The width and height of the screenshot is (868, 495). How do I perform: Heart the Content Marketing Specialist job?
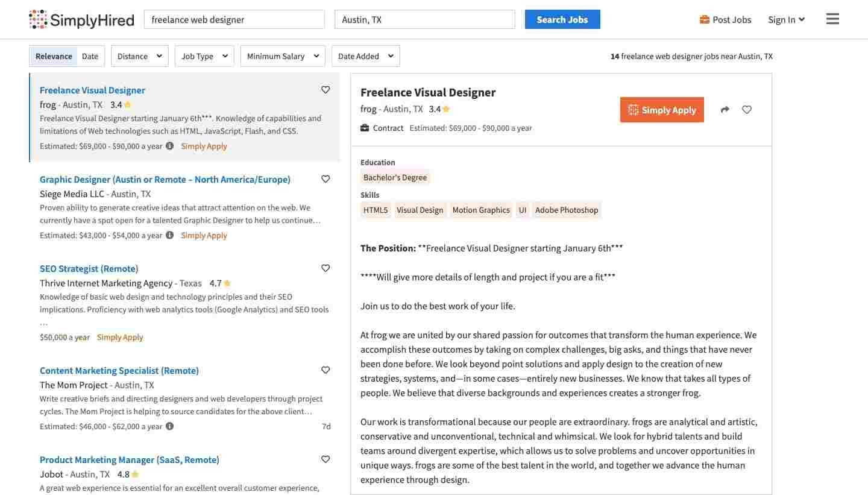[x=325, y=370]
